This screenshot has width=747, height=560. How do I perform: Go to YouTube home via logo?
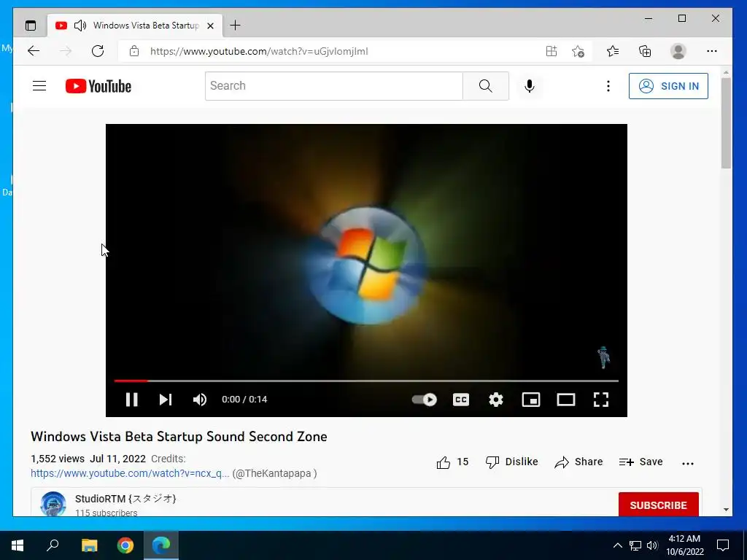click(x=98, y=86)
